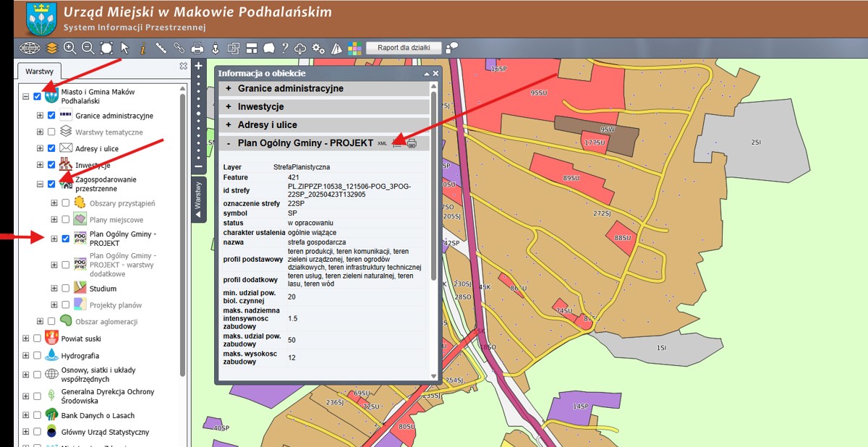Click the Raport dla działki button
Screen dimensions: 868x447
coord(404,48)
